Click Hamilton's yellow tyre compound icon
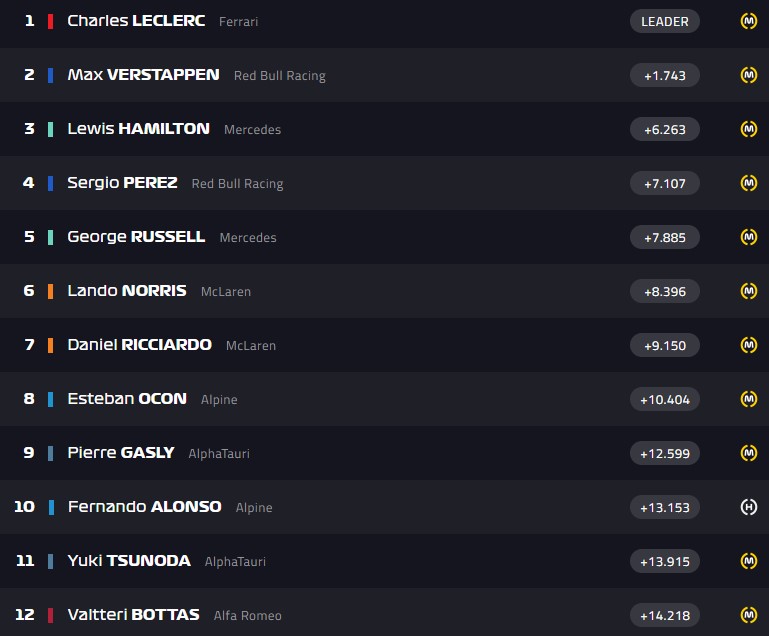This screenshot has width=769, height=636. 748,129
